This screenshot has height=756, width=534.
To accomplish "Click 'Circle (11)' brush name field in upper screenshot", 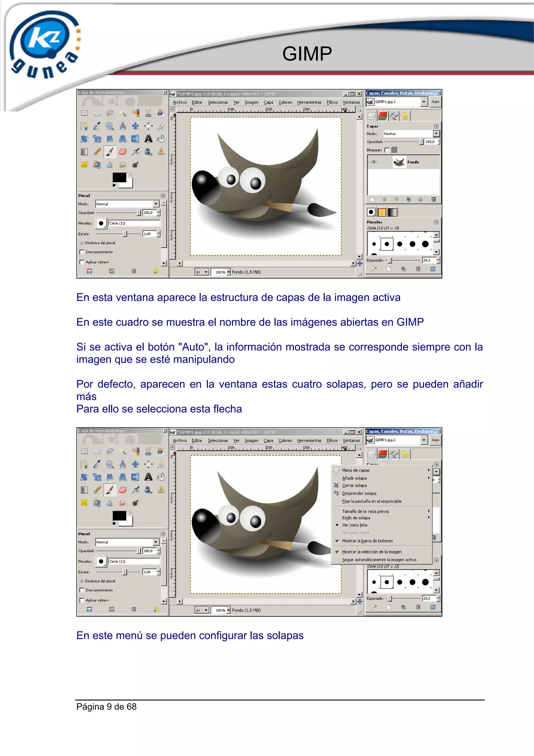I will 134,223.
